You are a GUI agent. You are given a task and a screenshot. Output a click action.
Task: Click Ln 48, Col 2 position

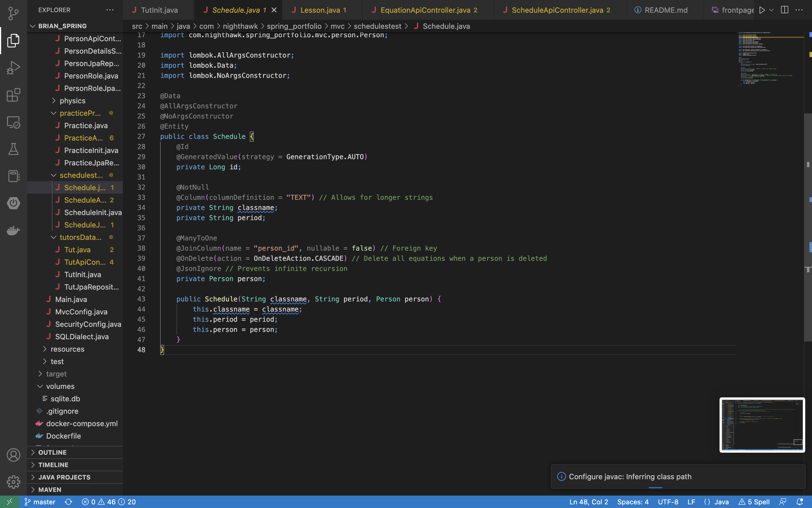[588, 502]
